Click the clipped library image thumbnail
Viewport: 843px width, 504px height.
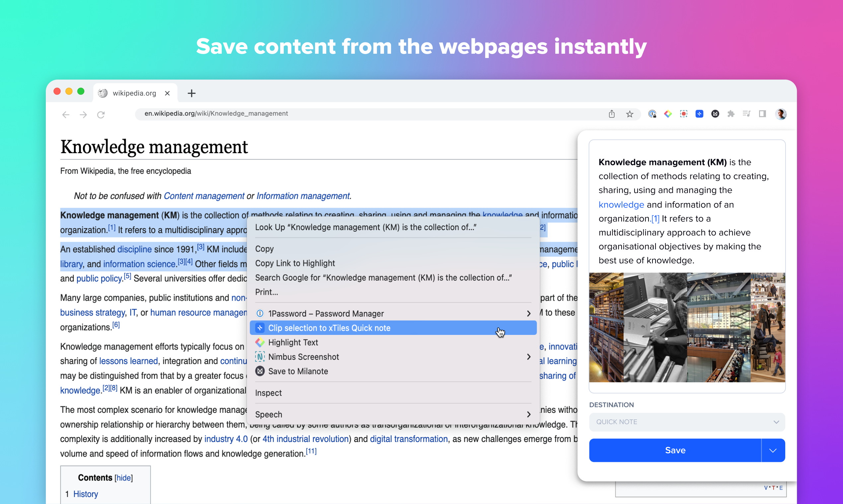pos(687,327)
